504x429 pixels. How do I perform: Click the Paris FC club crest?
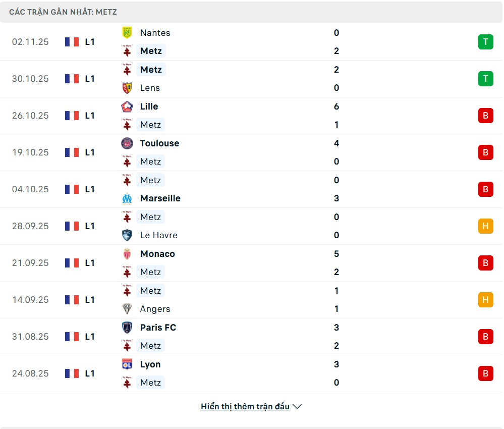click(x=127, y=328)
